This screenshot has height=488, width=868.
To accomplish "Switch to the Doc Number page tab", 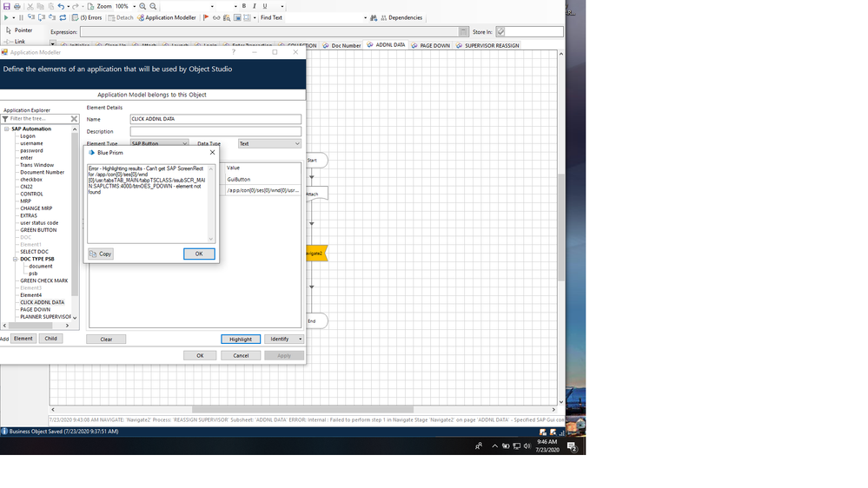I will pos(342,46).
